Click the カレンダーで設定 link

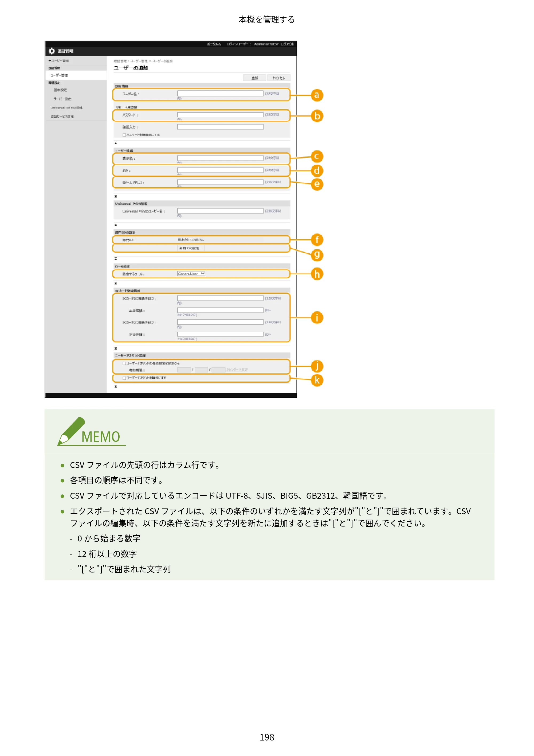pos(237,370)
